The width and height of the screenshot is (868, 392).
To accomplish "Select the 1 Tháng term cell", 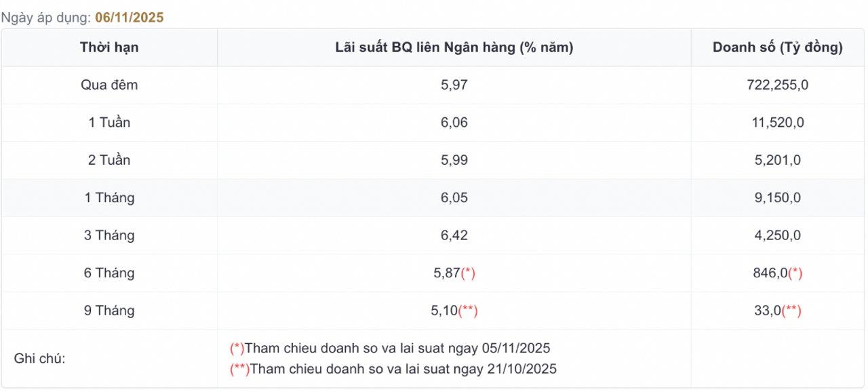I will pos(109,198).
